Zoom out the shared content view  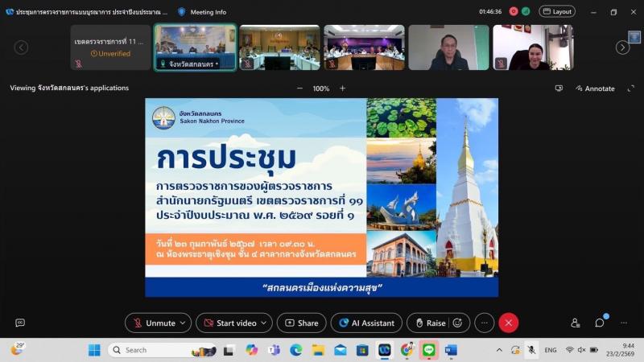click(299, 88)
